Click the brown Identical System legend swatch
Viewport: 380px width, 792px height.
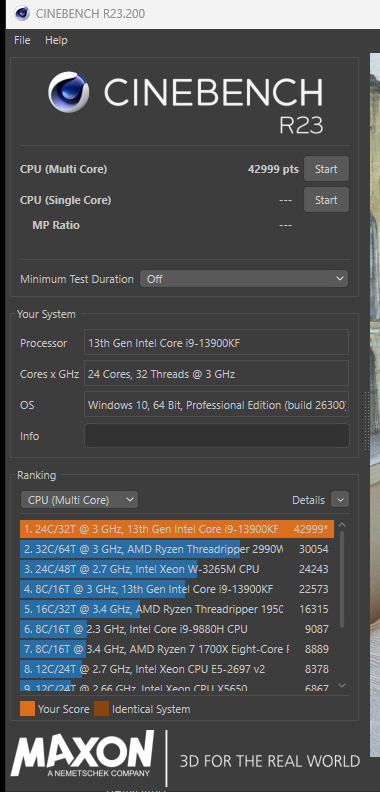[102, 709]
